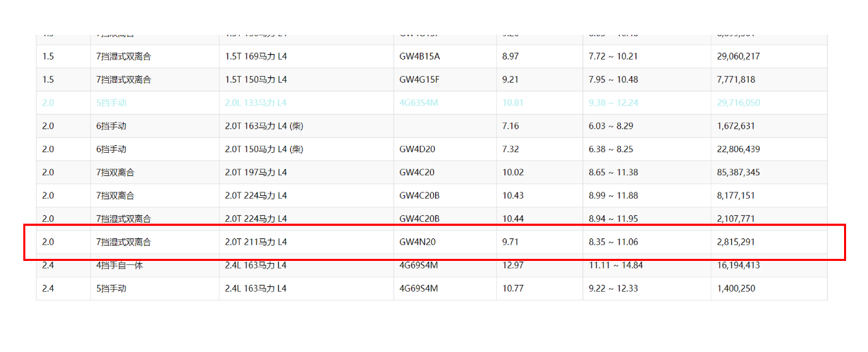
Task: Select the GW4D20 engine code cell
Action: click(x=418, y=149)
